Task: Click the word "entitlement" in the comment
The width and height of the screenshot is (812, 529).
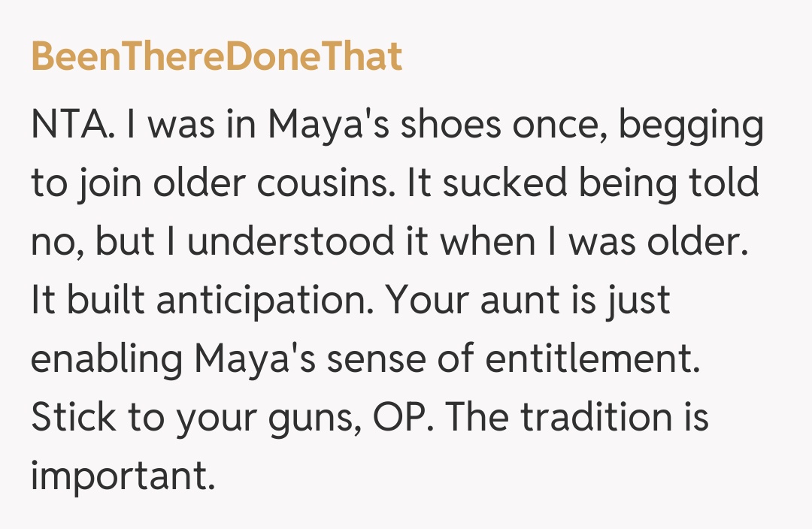Action: pyautogui.click(x=592, y=360)
